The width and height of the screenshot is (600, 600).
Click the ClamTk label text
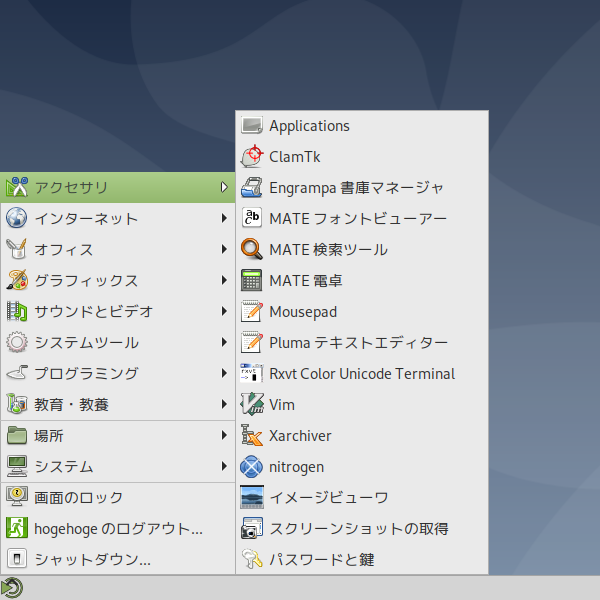coord(295,157)
